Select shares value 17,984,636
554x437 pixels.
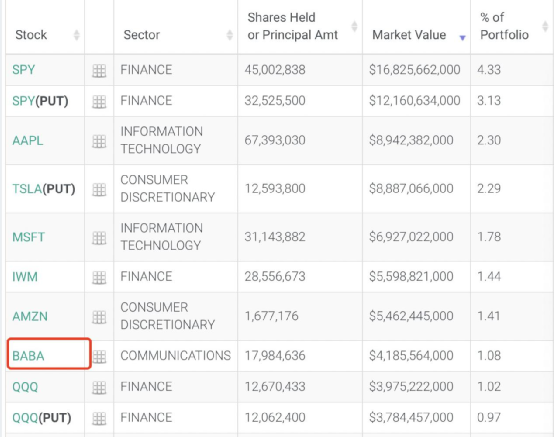(275, 355)
